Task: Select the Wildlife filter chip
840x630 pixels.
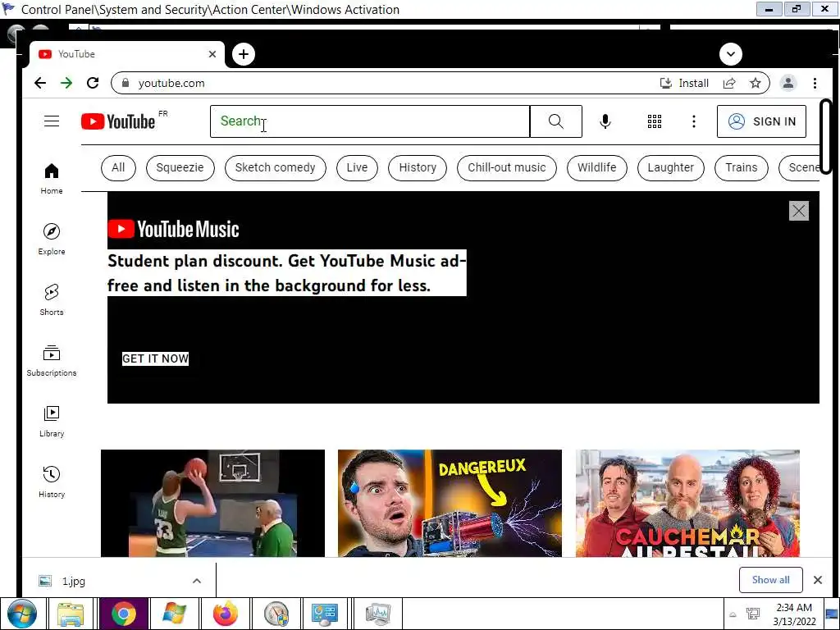Action: (597, 167)
